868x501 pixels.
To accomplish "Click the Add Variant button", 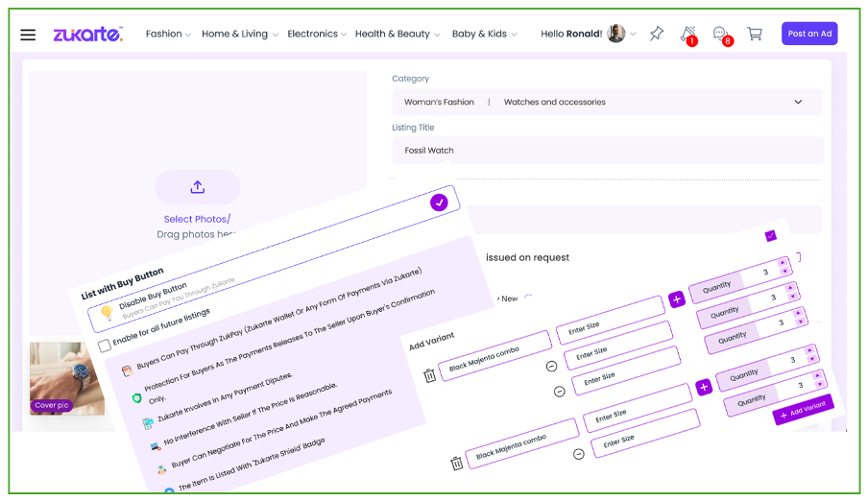I will pos(803,410).
